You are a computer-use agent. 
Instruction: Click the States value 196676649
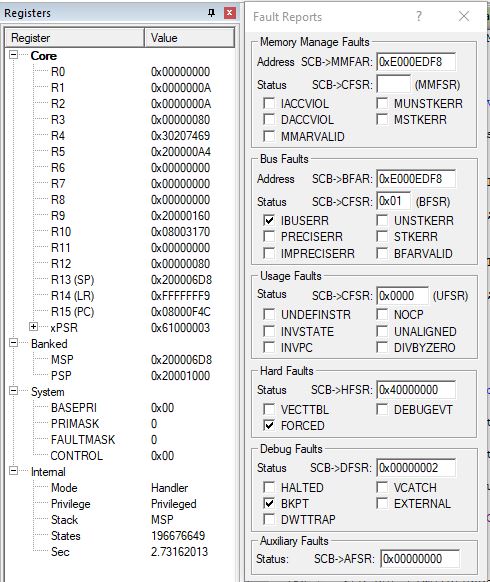click(178, 536)
